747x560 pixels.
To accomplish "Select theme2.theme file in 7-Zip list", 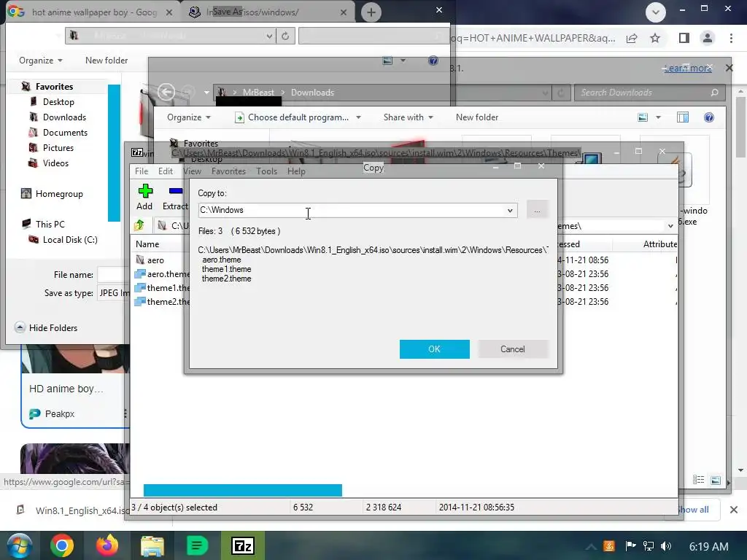I will coord(162,301).
